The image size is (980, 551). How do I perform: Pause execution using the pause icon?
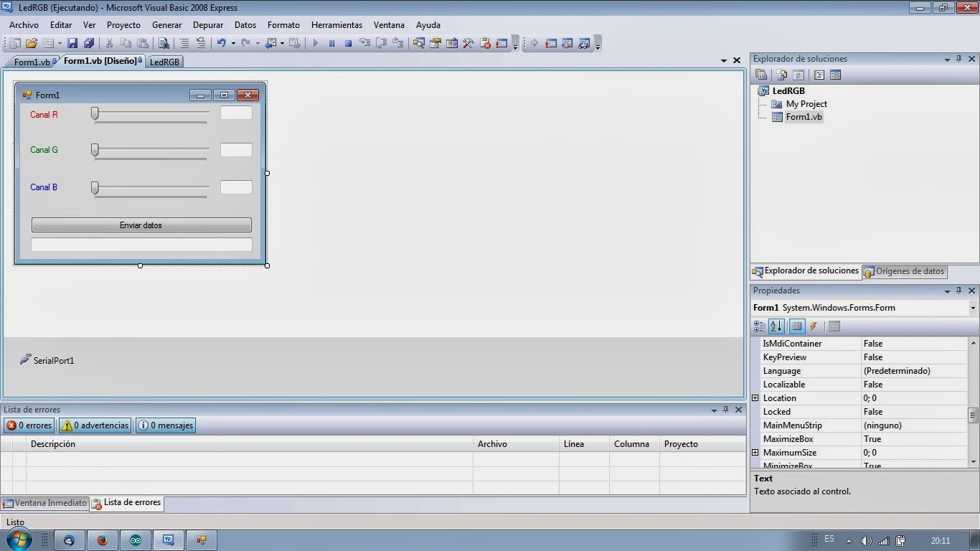click(x=332, y=43)
